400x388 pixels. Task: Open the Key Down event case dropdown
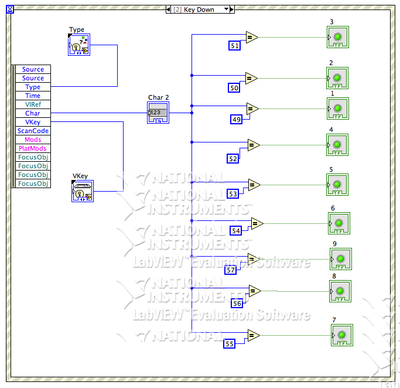pyautogui.click(x=200, y=10)
